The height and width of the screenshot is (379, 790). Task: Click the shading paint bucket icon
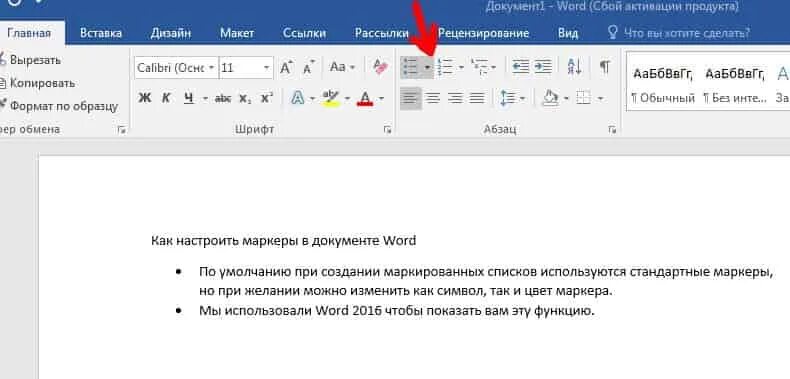[550, 98]
